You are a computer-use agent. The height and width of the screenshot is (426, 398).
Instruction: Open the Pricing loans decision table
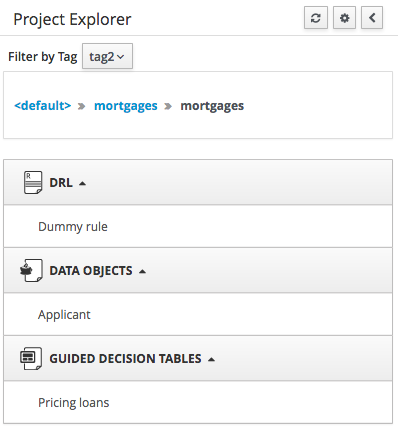coord(73,403)
